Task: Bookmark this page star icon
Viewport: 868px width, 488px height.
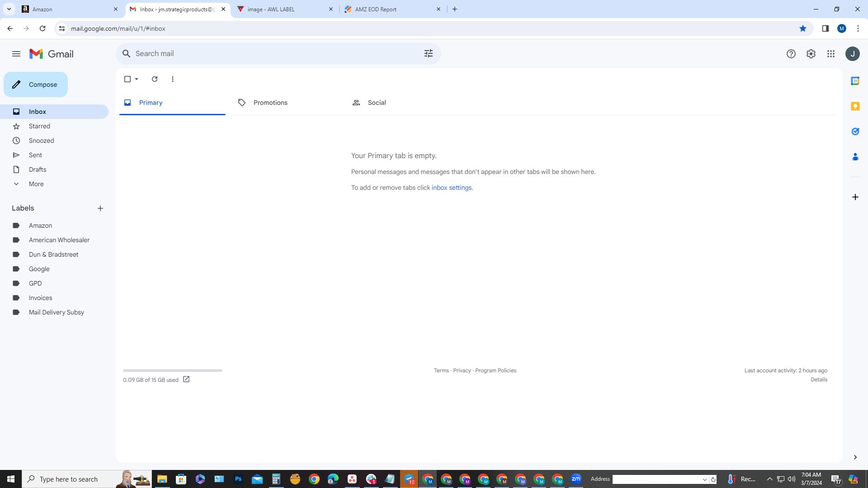Action: coord(803,28)
